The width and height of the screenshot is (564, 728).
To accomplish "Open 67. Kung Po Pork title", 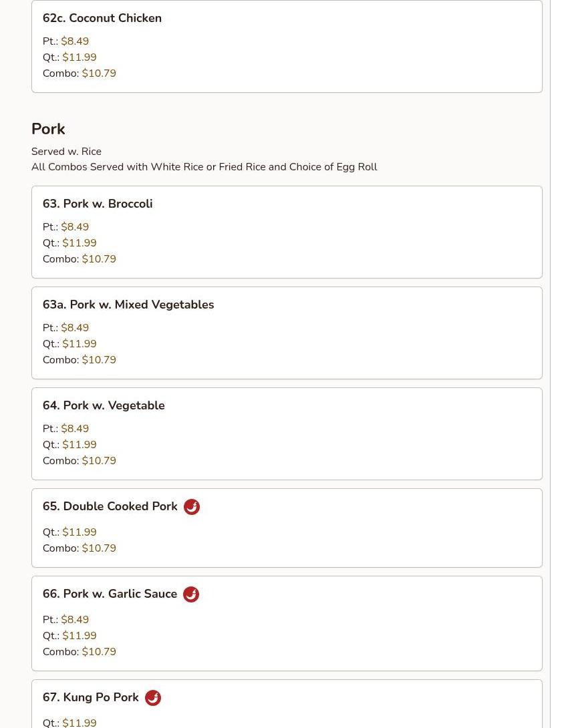I will tap(91, 697).
